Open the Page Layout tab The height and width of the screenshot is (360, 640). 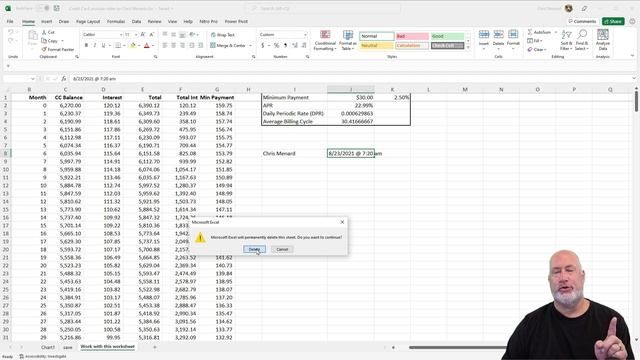[88, 21]
